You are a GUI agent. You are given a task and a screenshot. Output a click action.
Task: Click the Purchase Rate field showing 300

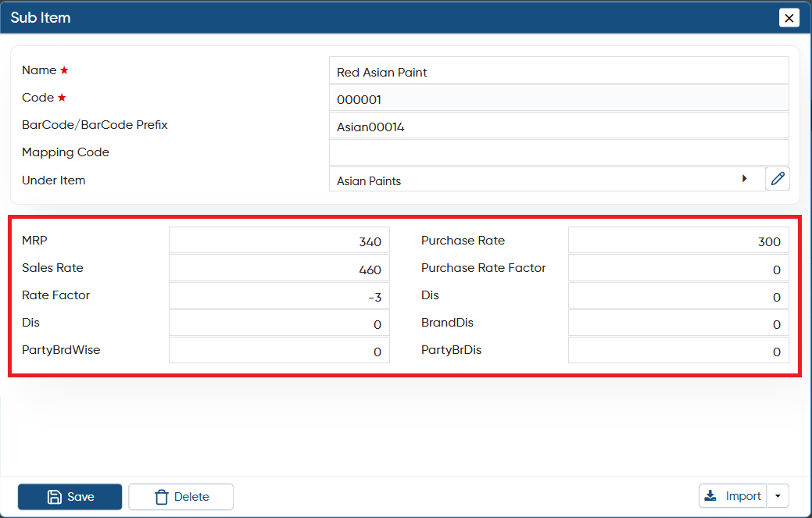click(678, 240)
